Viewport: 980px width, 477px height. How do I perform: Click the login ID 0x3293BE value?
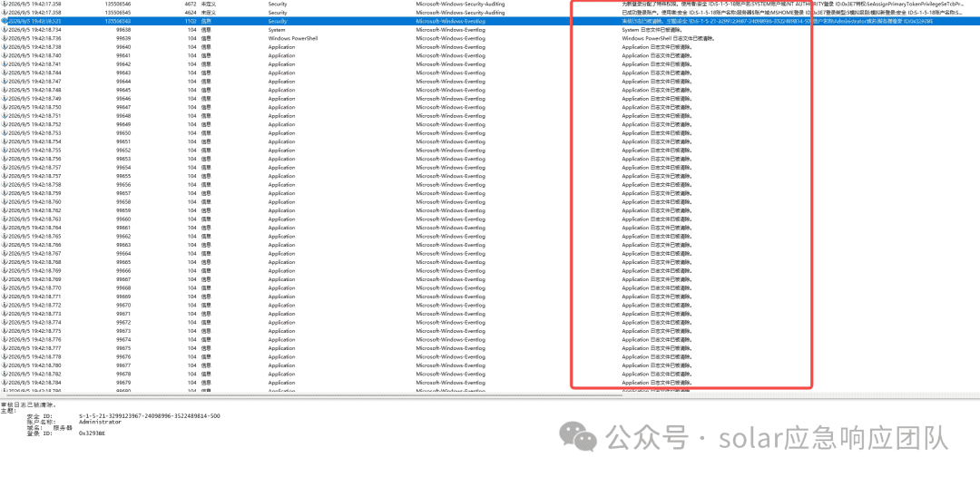coord(92,433)
